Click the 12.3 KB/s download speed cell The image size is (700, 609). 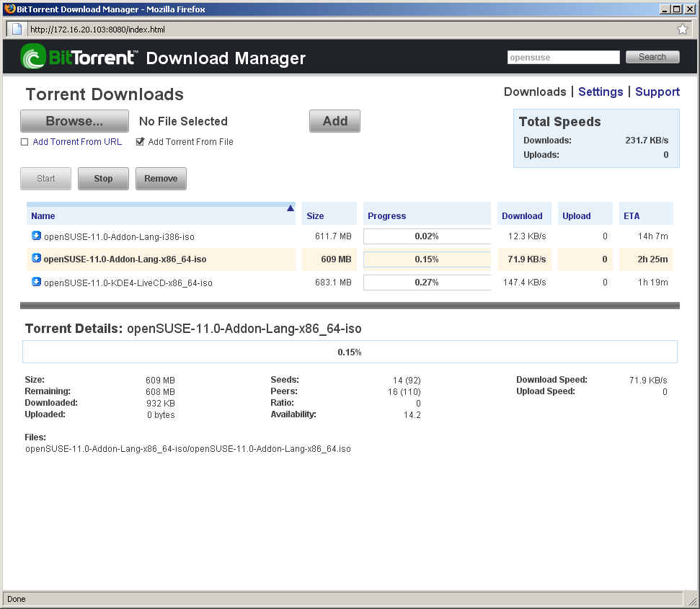pyautogui.click(x=527, y=236)
